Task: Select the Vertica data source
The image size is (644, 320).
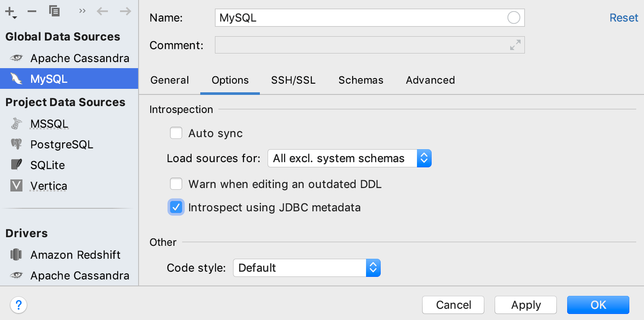Action: click(x=69, y=186)
